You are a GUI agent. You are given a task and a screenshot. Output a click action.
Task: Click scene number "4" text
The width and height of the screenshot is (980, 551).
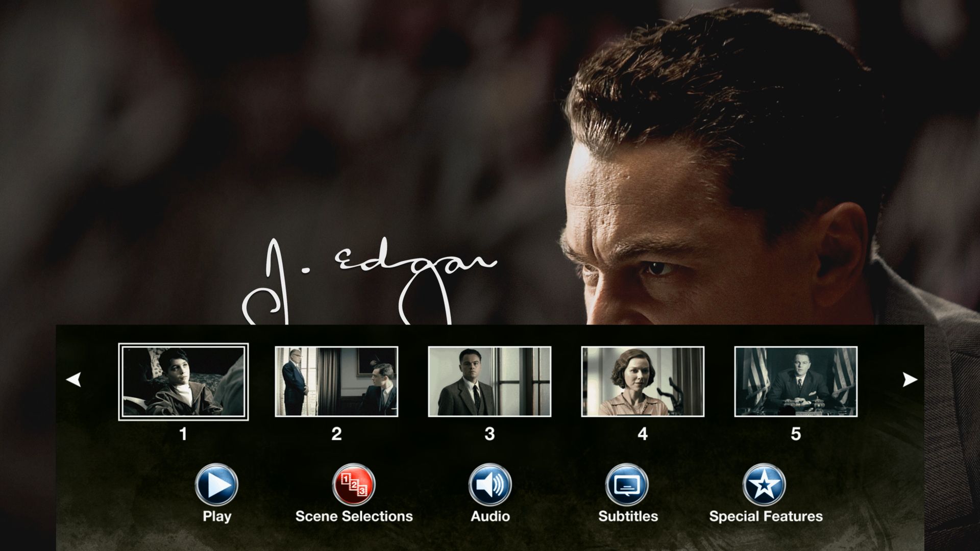(x=643, y=434)
